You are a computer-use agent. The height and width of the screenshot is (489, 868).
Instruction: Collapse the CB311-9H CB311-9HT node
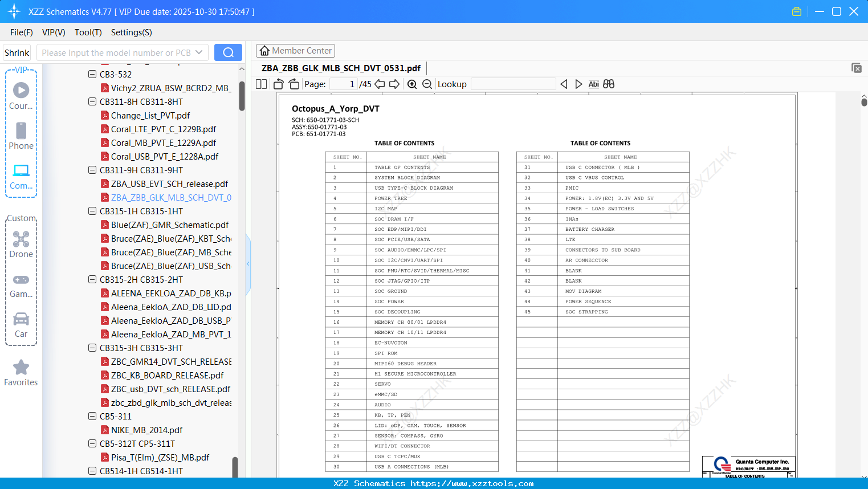[92, 170]
